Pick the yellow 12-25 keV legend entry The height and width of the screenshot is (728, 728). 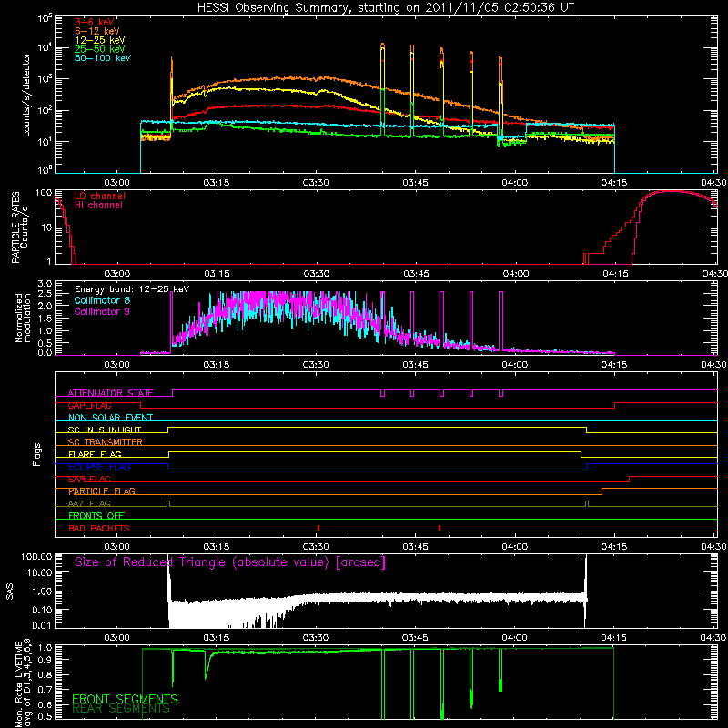pos(100,40)
